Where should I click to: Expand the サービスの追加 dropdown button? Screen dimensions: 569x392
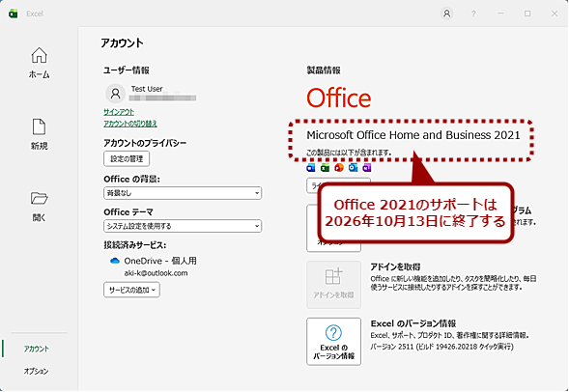click(x=131, y=290)
